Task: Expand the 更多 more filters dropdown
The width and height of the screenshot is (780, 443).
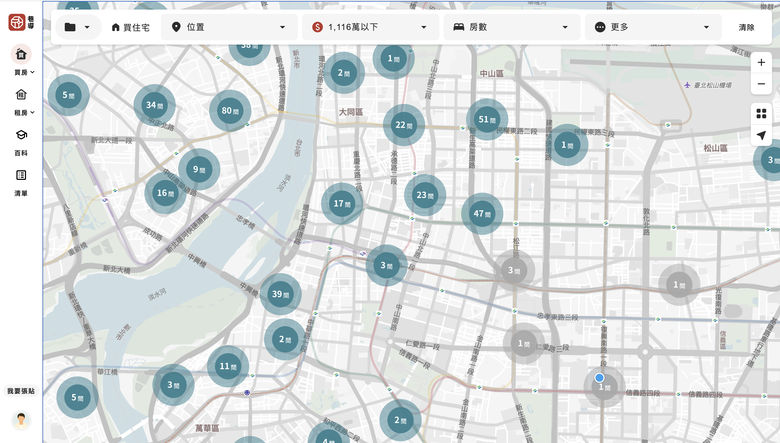Action: pos(653,27)
